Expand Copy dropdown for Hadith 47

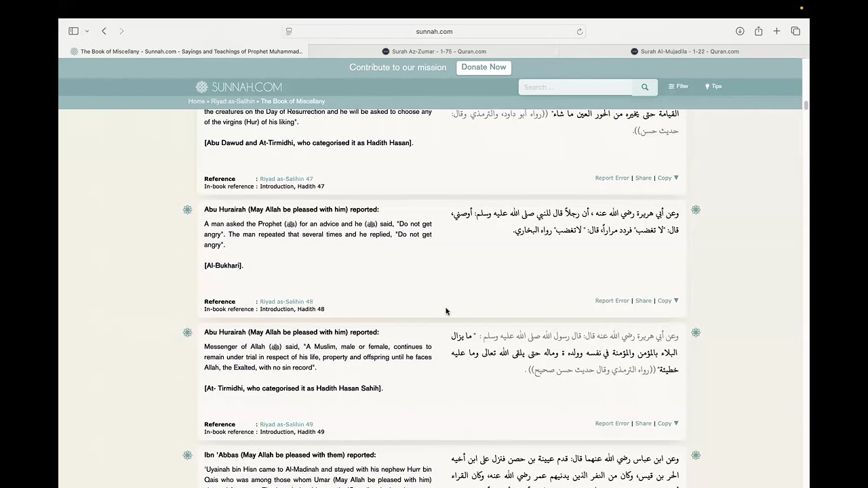point(668,178)
